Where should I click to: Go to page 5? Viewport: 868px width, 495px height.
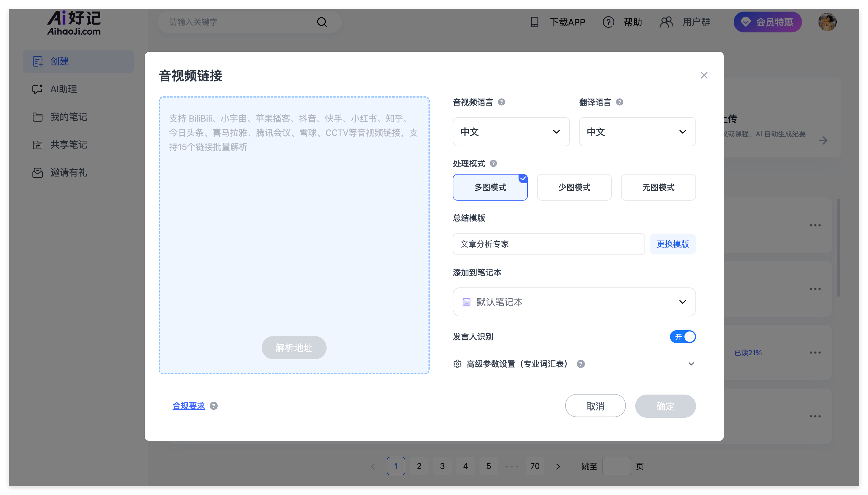(x=488, y=466)
